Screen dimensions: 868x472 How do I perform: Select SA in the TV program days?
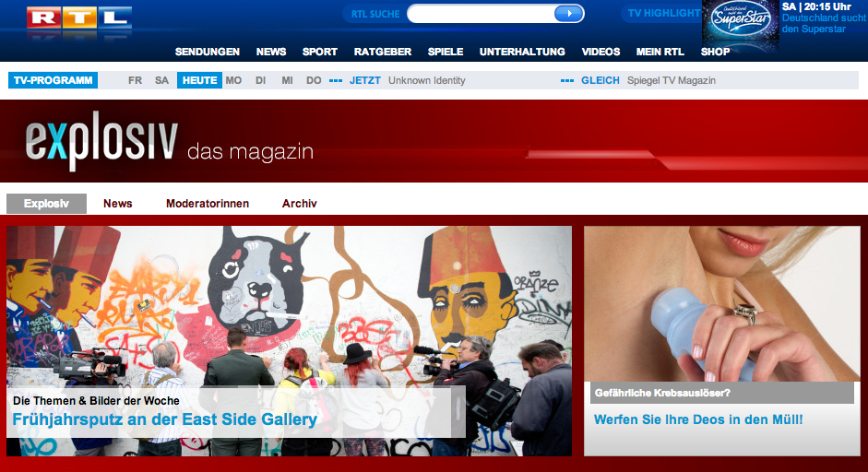click(161, 80)
